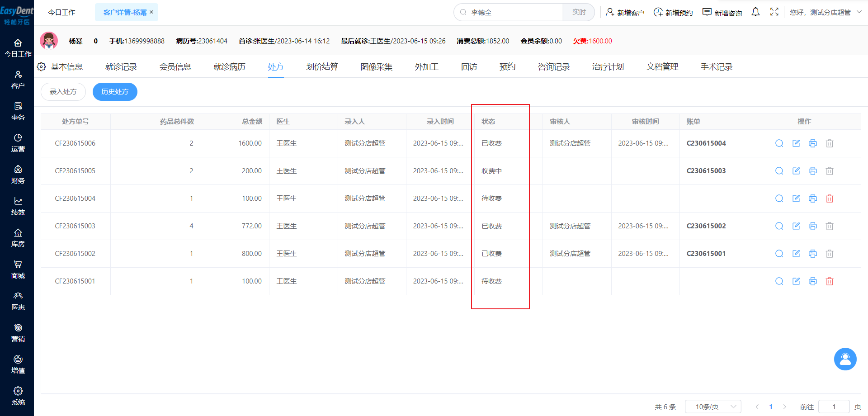Print prescription CF230615001
The width and height of the screenshot is (868, 416).
(x=813, y=281)
